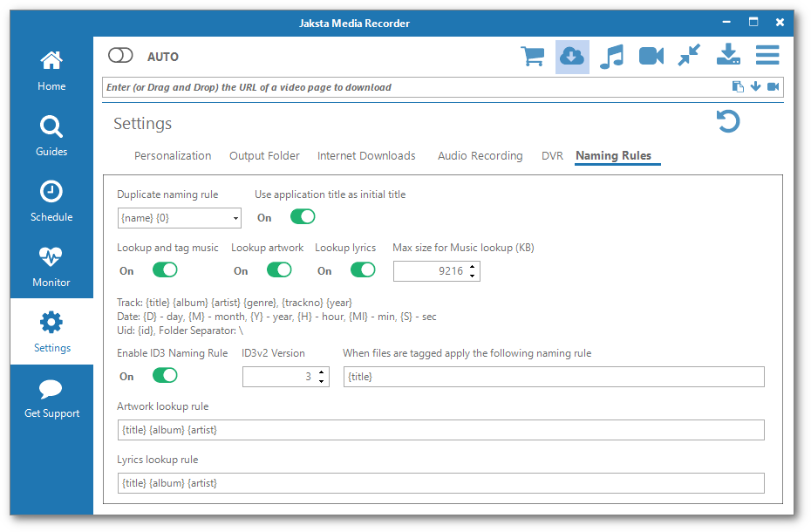Expand the Duplicate naming rule dropdown
The image size is (811, 532).
coord(235,218)
